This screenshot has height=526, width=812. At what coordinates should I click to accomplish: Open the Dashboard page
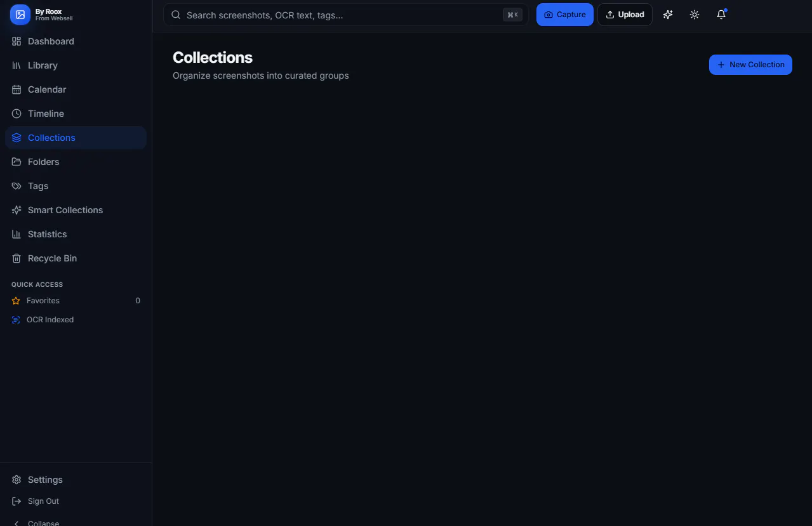[76, 41]
